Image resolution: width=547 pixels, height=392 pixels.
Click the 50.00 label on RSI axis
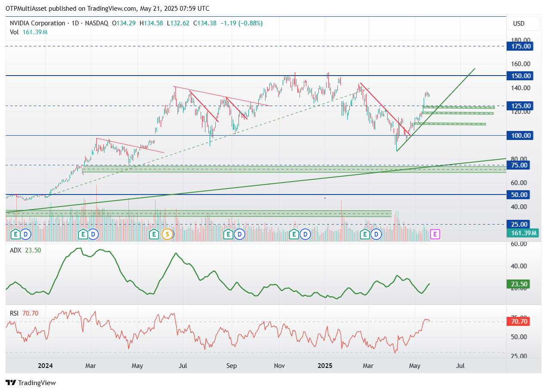click(x=519, y=337)
